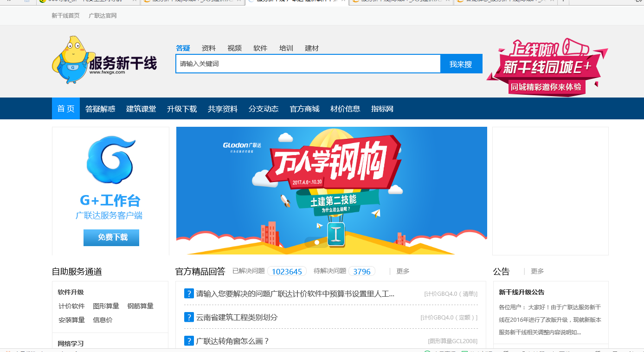
Task: Click the pending questions count 3796
Action: (362, 271)
